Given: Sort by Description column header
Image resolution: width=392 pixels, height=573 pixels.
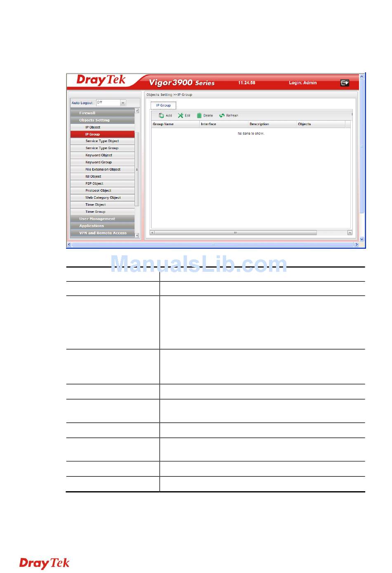Looking at the screenshot, I should click(272, 124).
